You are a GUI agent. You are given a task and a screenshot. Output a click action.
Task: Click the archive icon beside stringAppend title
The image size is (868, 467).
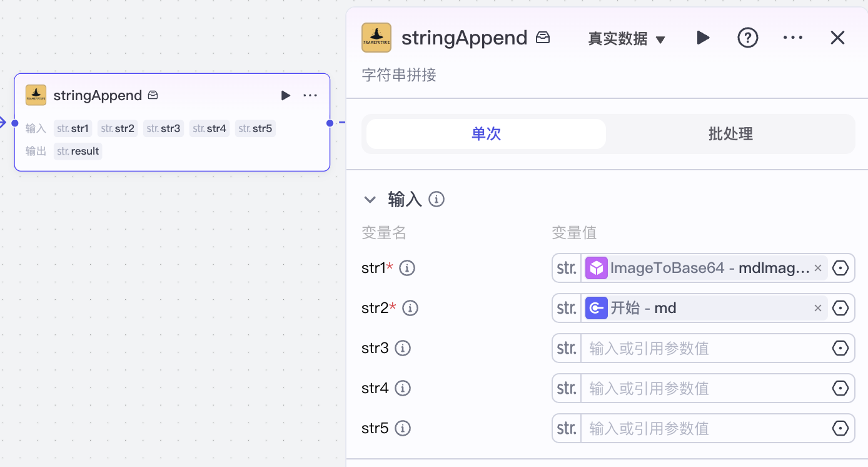(542, 37)
